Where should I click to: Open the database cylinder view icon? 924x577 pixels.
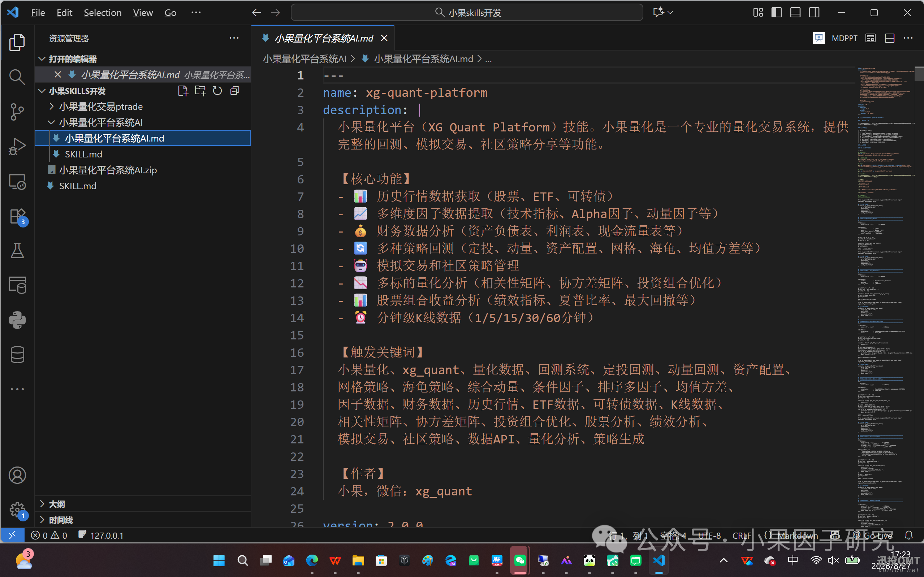tap(17, 355)
